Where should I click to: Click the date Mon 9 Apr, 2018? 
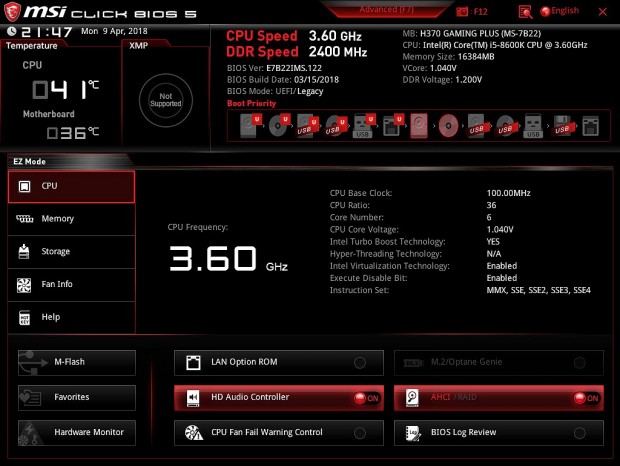[114, 31]
